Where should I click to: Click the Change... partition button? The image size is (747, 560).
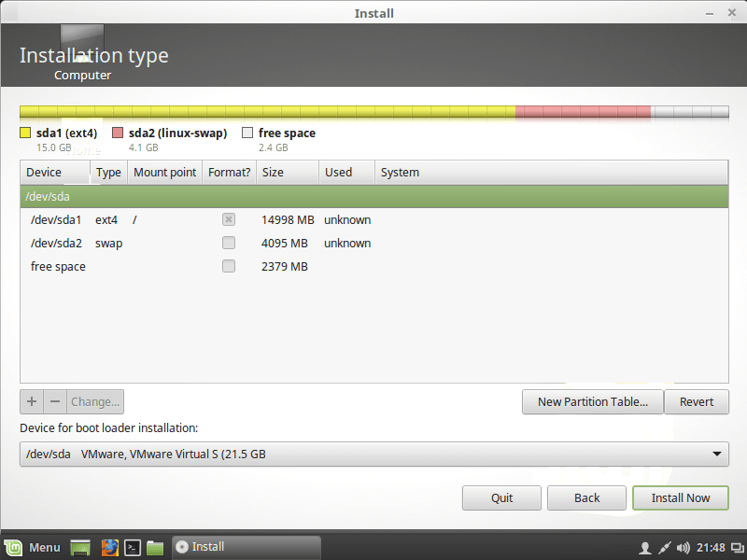[x=95, y=402]
